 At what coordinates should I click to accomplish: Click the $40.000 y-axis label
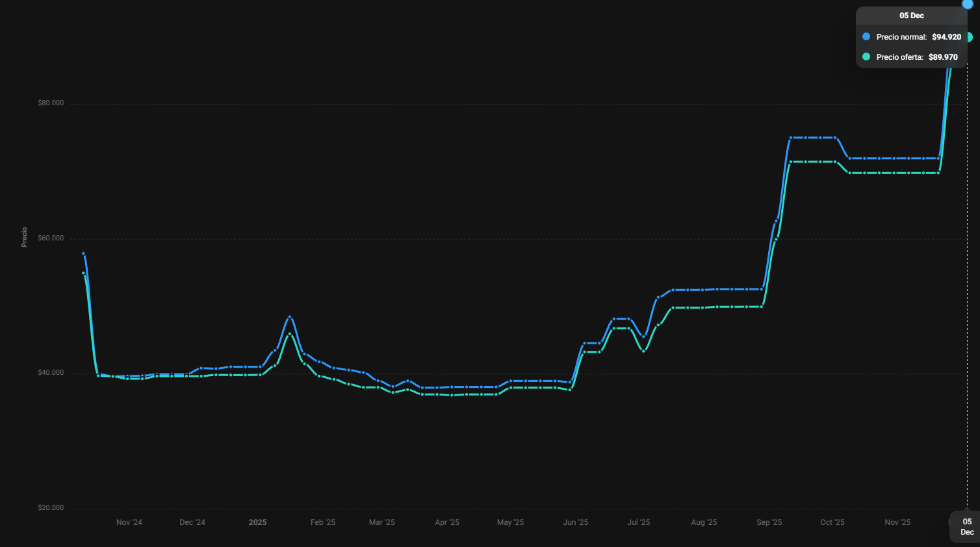click(51, 373)
